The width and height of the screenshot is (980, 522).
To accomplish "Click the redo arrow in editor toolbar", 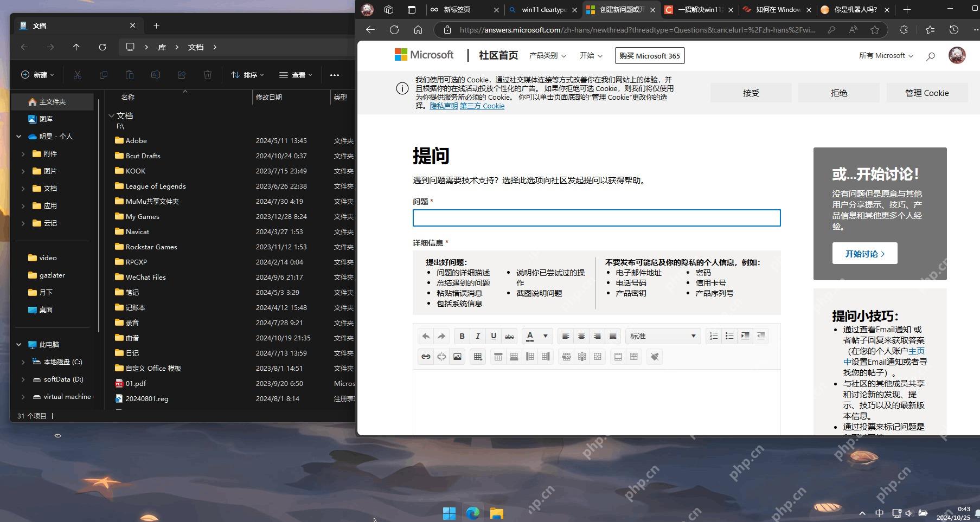I will click(x=441, y=336).
